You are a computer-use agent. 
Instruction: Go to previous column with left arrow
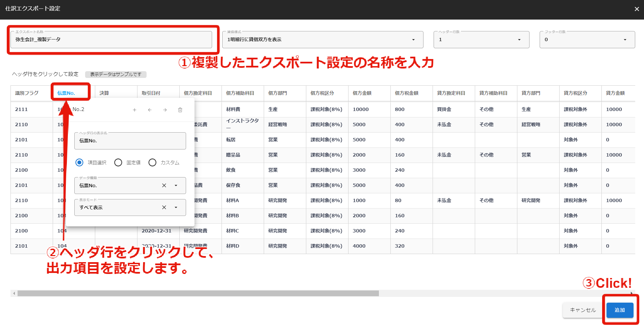(x=150, y=110)
